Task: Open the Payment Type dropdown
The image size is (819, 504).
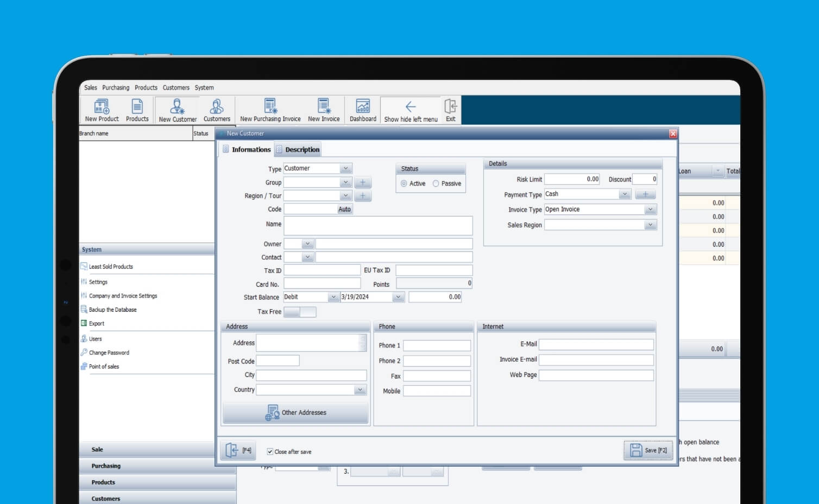Action: point(625,194)
